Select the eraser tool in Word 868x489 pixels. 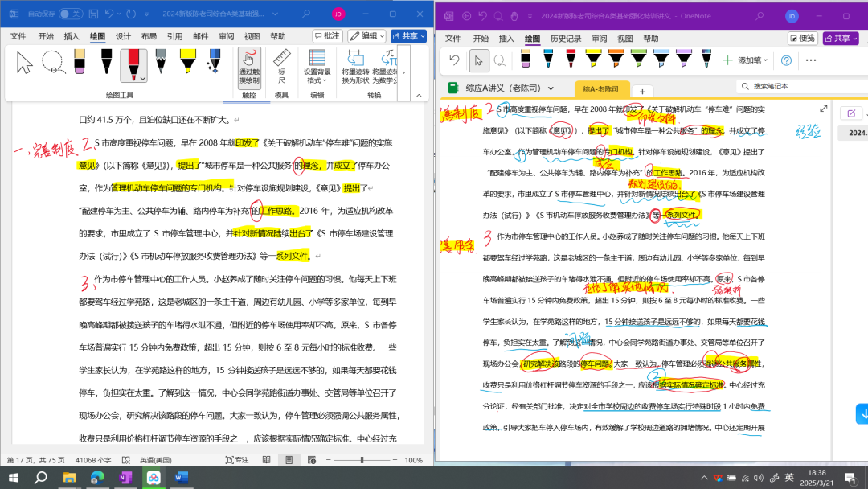pos(80,61)
